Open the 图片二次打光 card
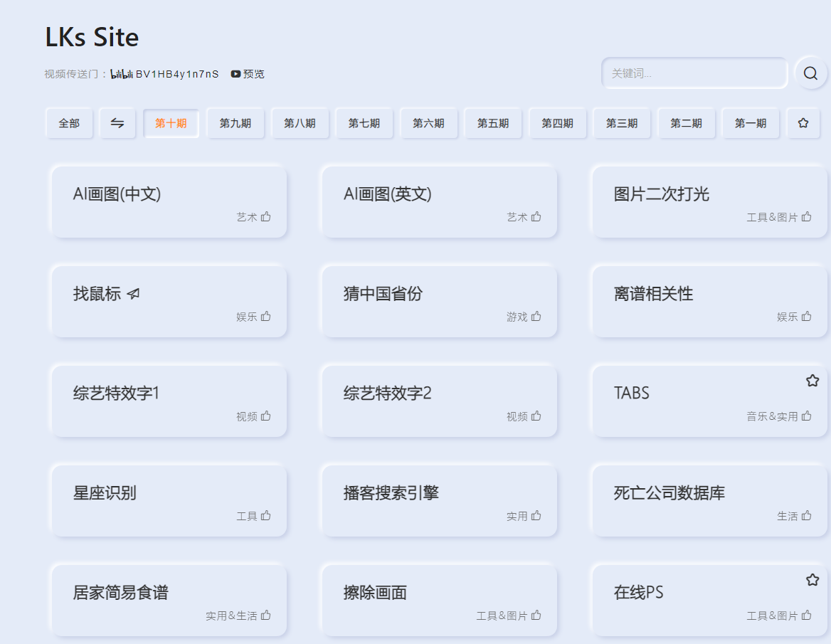The width and height of the screenshot is (831, 644). pyautogui.click(x=709, y=202)
